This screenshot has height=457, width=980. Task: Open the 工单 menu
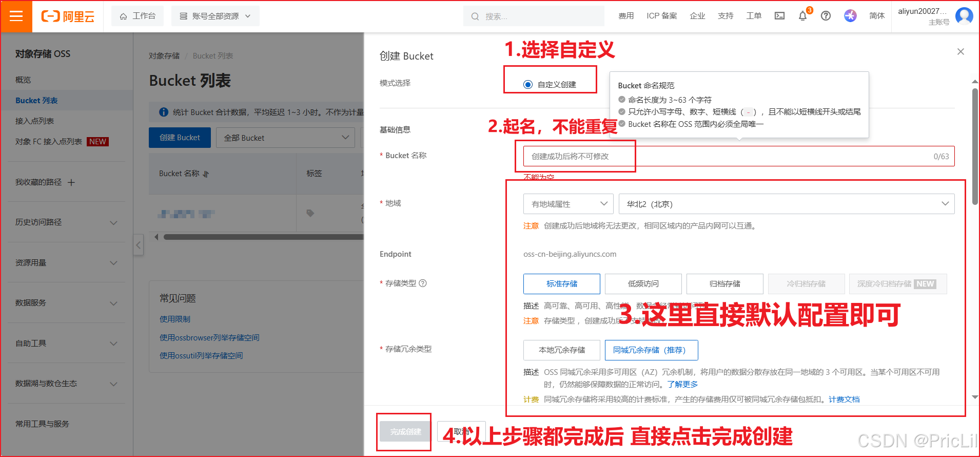coord(754,16)
